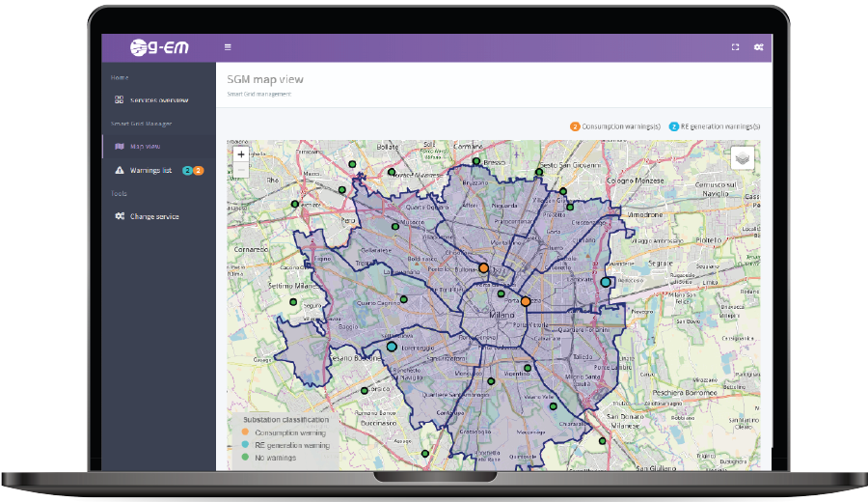Screen dimensions: 868x502
Task: Click the g-EM logo
Action: pos(158,47)
